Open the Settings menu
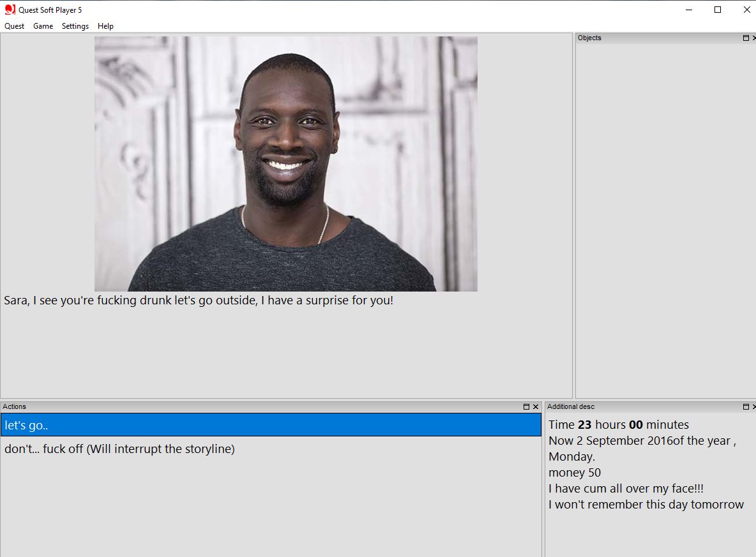This screenshot has width=756, height=557. (75, 26)
